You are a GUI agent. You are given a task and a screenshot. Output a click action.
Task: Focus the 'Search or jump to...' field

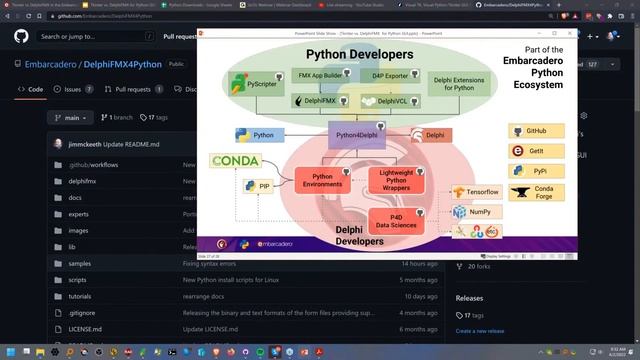[x=97, y=36]
